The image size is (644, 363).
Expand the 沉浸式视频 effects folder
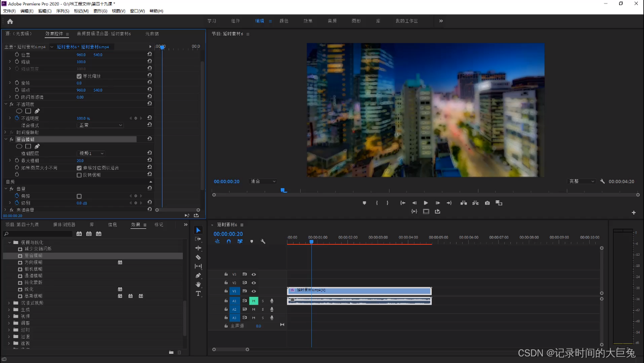9,303
